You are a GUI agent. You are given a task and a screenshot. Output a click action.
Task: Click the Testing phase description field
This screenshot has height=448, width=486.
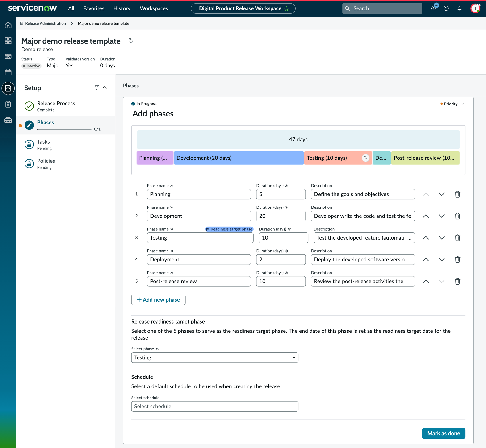[364, 238]
